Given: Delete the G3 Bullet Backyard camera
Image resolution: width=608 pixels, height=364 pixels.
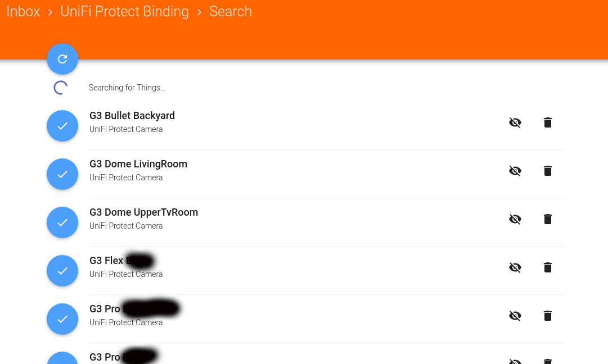Looking at the screenshot, I should [548, 122].
